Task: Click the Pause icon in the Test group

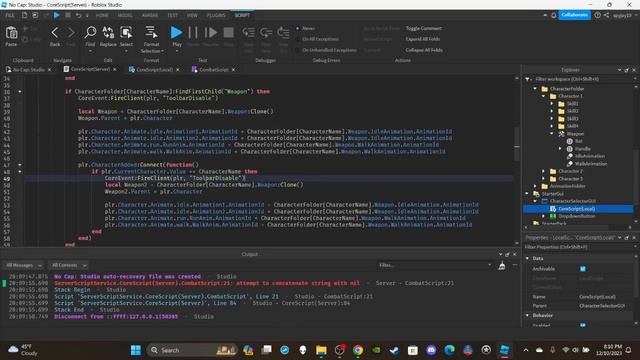Action: coord(193,33)
